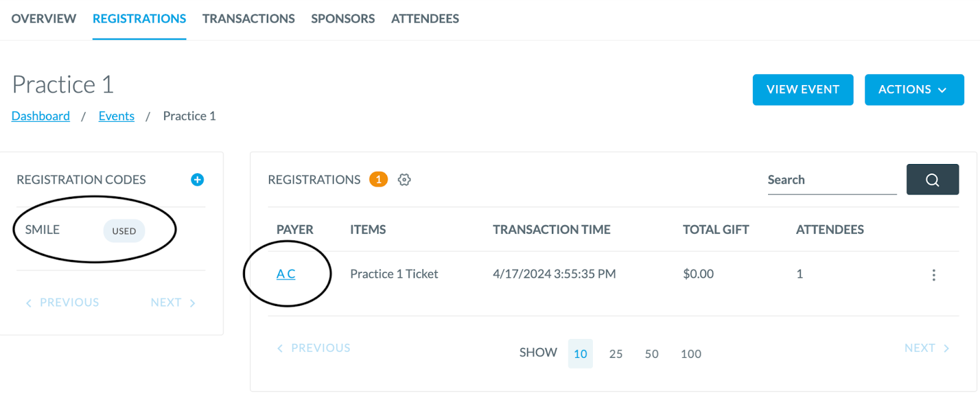Click Previous in registration codes panel
The width and height of the screenshot is (980, 402).
(x=62, y=303)
